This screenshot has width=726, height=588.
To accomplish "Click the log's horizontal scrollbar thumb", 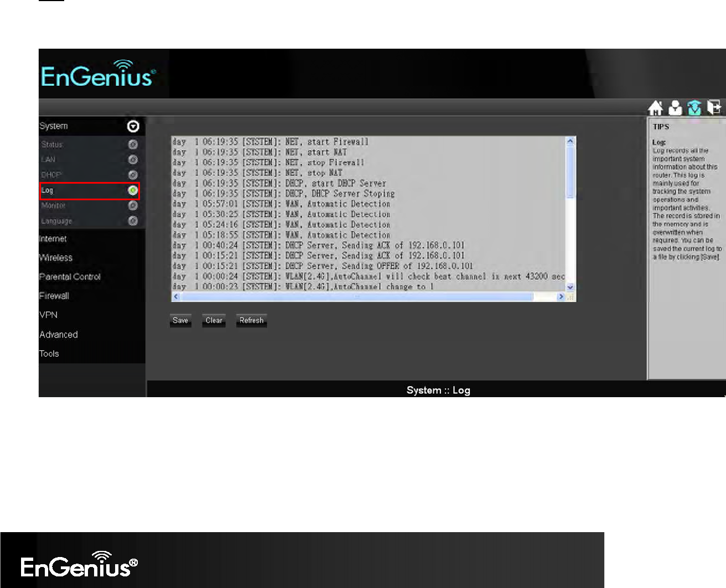I will pyautogui.click(x=357, y=296).
